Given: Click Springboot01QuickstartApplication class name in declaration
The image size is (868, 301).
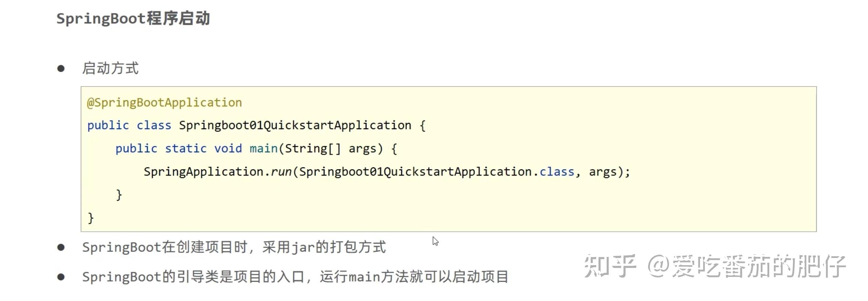Looking at the screenshot, I should 295,125.
